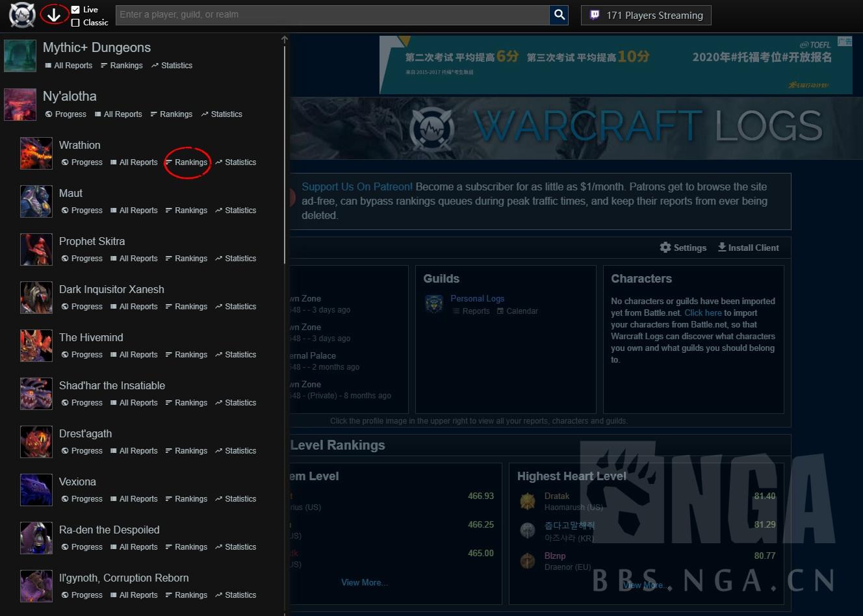Viewport: 863px width, 616px height.
Task: Focus the player, guild, or realm search field
Action: point(333,15)
